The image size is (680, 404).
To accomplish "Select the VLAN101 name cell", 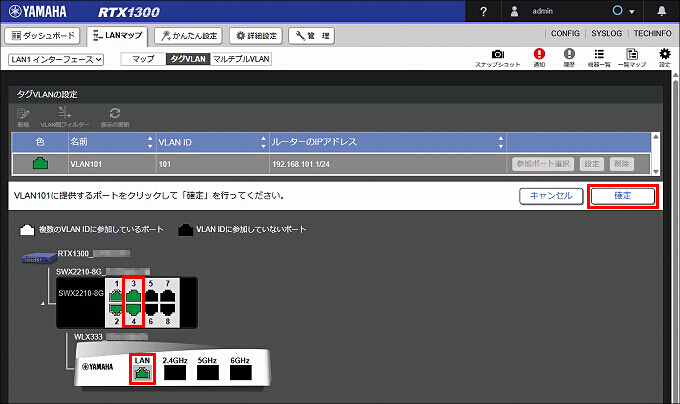I will pyautogui.click(x=112, y=164).
